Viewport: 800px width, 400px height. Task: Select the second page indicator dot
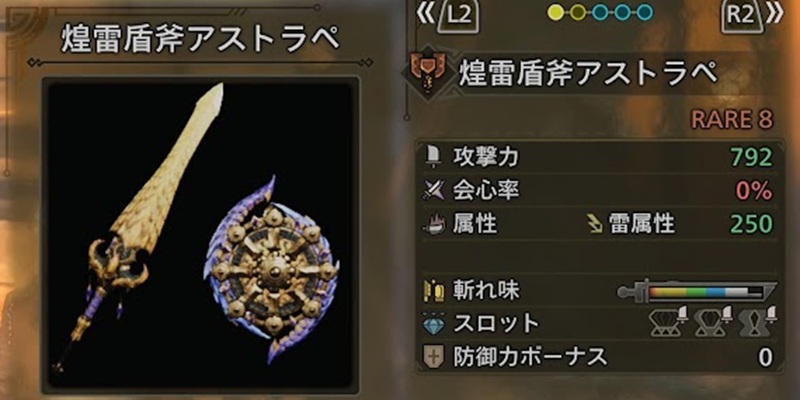pos(578,12)
